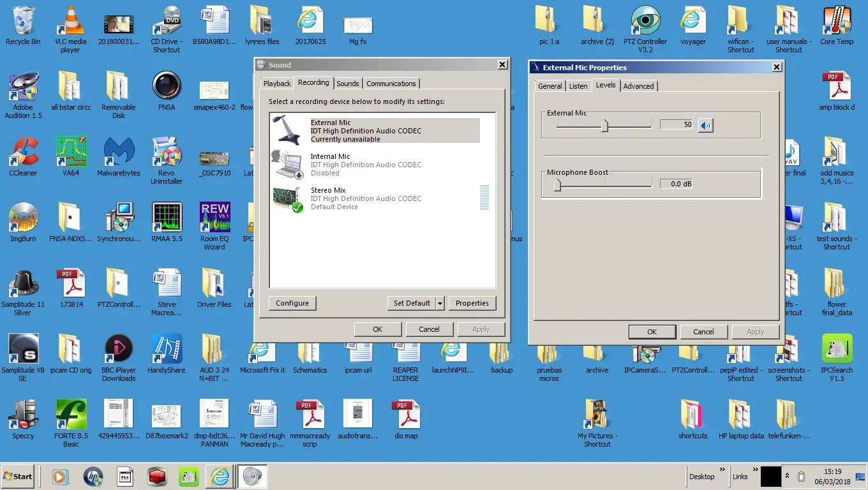Show hidden system tray icons
Image resolution: width=868 pixels, height=490 pixels.
pos(787,476)
